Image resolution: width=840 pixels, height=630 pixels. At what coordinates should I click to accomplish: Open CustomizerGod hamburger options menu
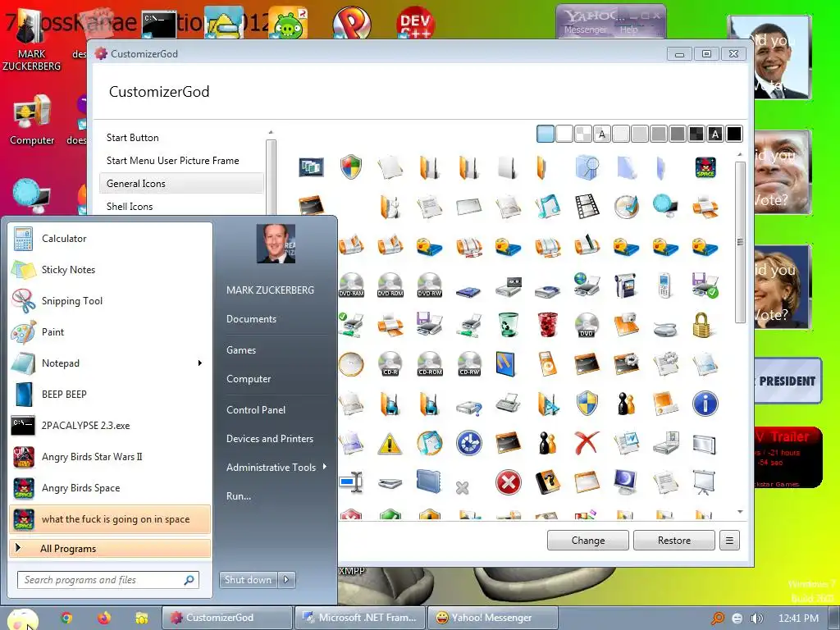point(729,541)
